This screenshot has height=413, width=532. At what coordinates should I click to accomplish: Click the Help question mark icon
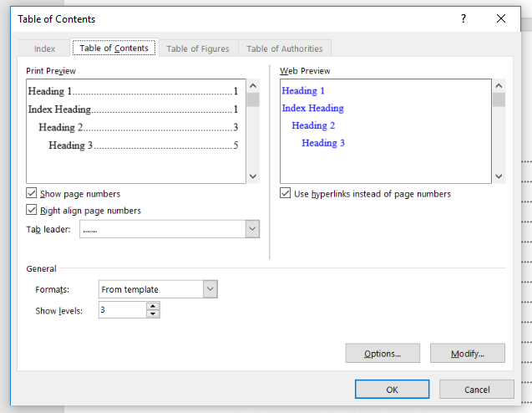pos(464,18)
